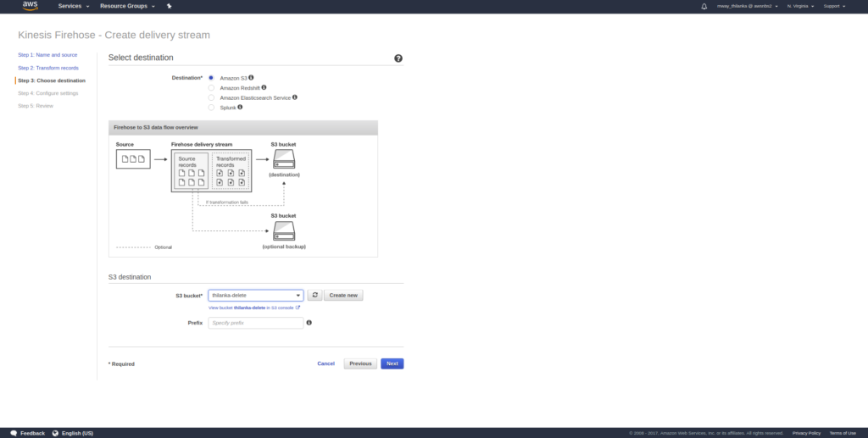
Task: Open the N. Virginia region dropdown
Action: (800, 6)
